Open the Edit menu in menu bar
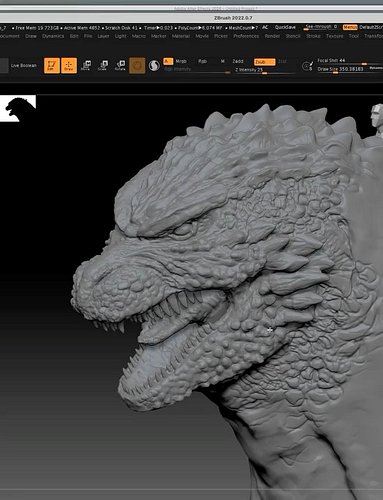 tap(74, 36)
